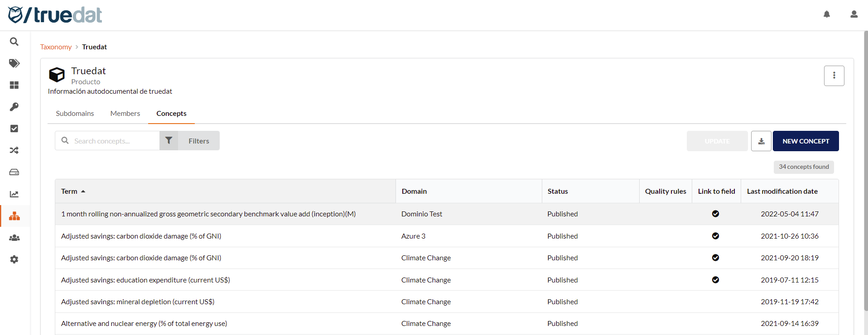Switch to the Members tab
Viewport: 868px width, 335px height.
coord(125,114)
